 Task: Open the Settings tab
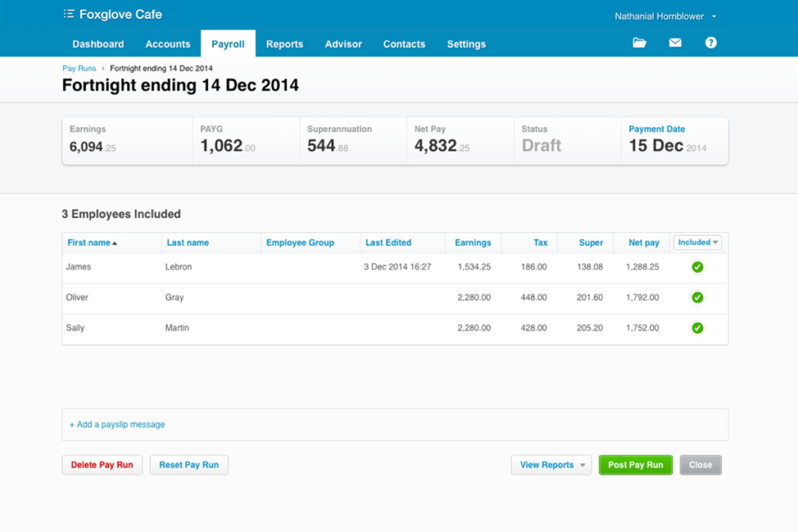(466, 44)
